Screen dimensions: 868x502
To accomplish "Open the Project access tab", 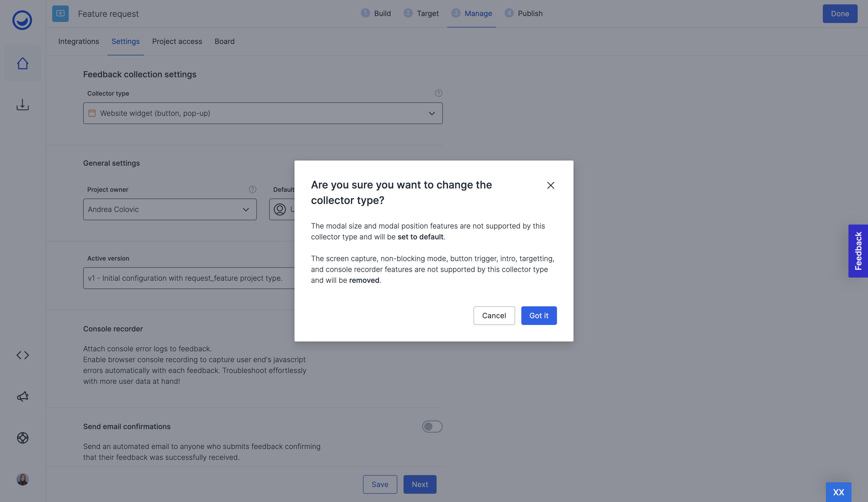I will tap(177, 41).
